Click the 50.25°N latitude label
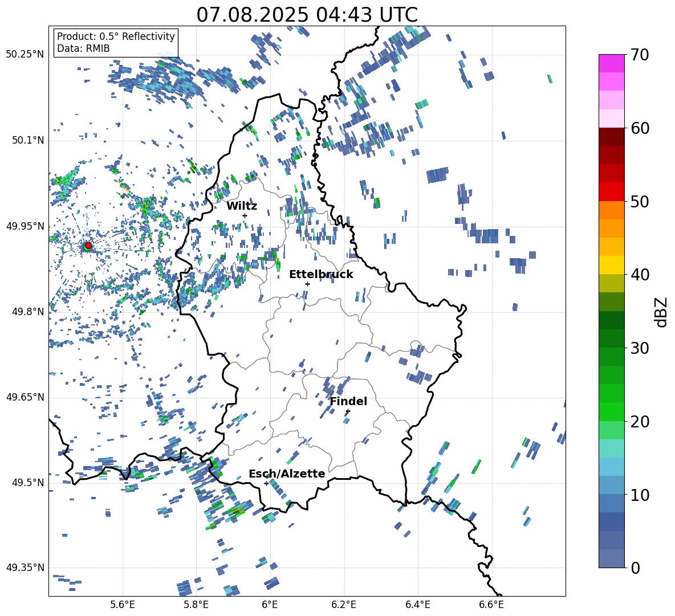Viewport: 675px width, 616px height. coord(25,55)
